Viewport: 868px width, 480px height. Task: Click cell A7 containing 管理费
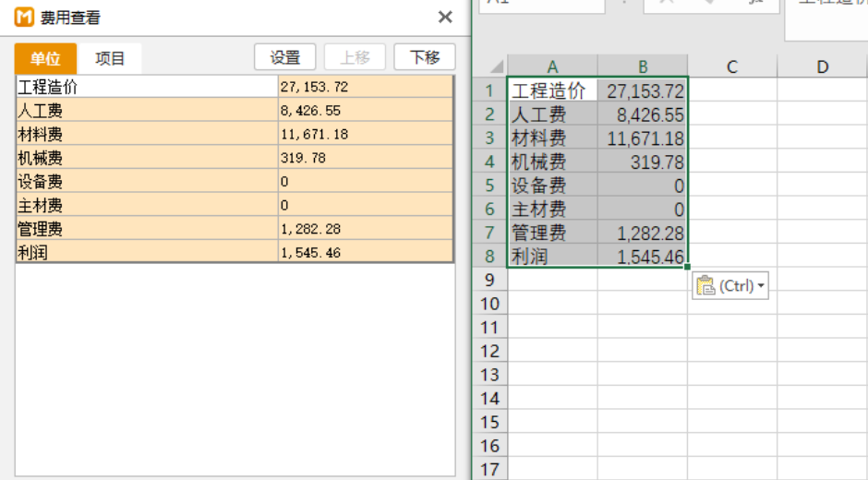pos(552,233)
